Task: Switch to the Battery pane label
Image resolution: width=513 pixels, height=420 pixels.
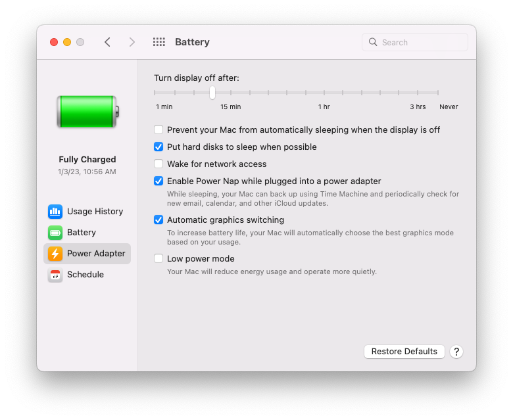Action: click(82, 233)
